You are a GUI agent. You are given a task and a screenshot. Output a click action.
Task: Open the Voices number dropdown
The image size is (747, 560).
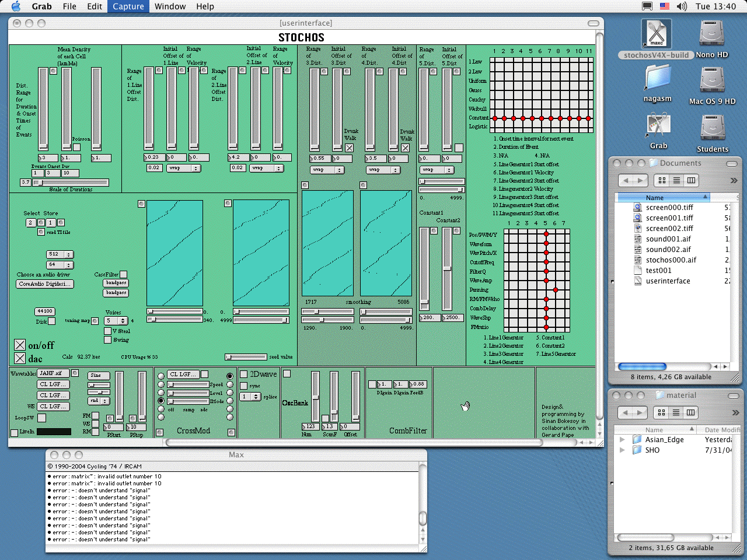point(116,321)
